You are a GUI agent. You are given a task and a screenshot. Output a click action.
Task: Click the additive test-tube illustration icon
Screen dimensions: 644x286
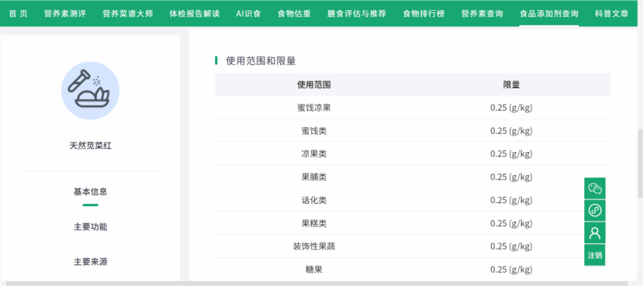coord(90,91)
